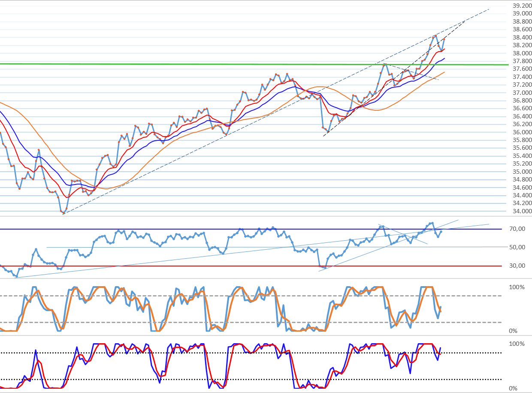Click the 34.800 price axis label
532x393 pixels.
pos(523,180)
